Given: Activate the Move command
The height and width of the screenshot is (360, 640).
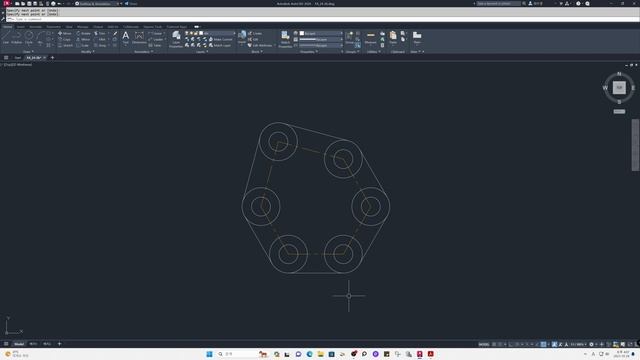Looking at the screenshot, I should click(x=64, y=33).
